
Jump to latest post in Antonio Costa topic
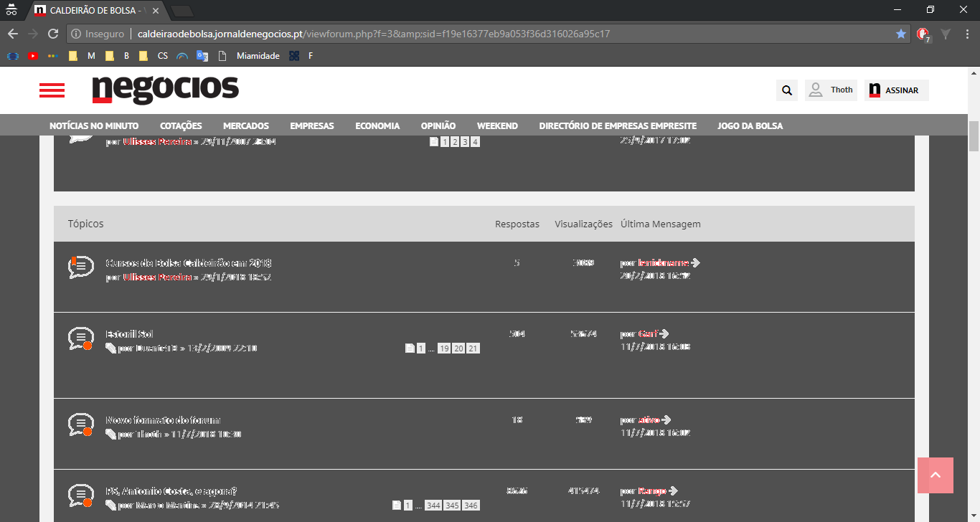point(672,491)
